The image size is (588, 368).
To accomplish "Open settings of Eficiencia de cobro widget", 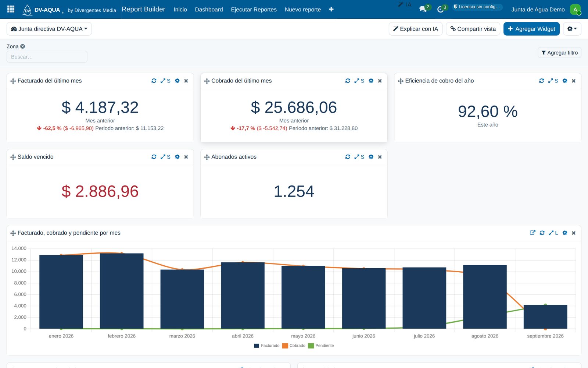I will [x=565, y=81].
